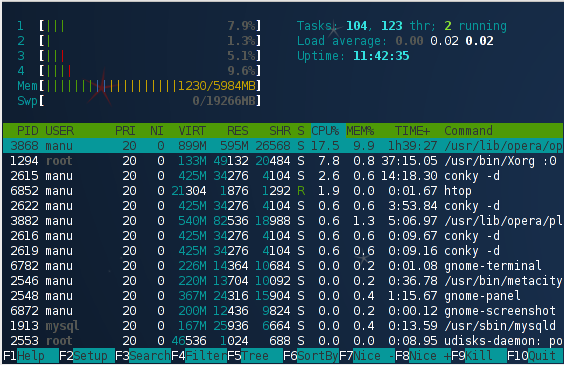The height and width of the screenshot is (365, 564).
Task: Switch to Tree view via F5
Action: (255, 356)
